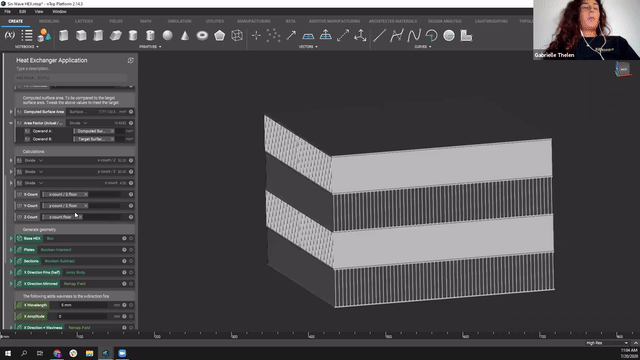Viewport: 640px width, 360px height.
Task: Toggle visibility of Plates block
Action: click(x=131, y=250)
